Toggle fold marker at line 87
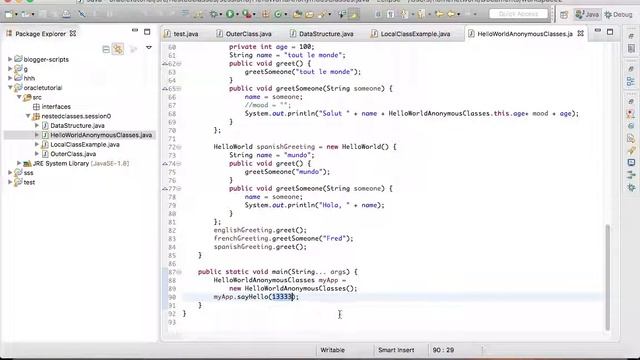 tap(179, 272)
